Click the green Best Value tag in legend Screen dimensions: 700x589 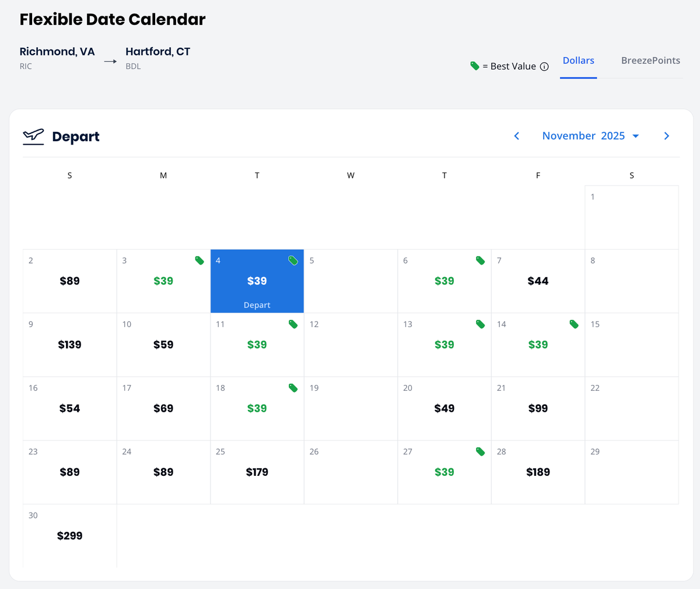(x=475, y=66)
